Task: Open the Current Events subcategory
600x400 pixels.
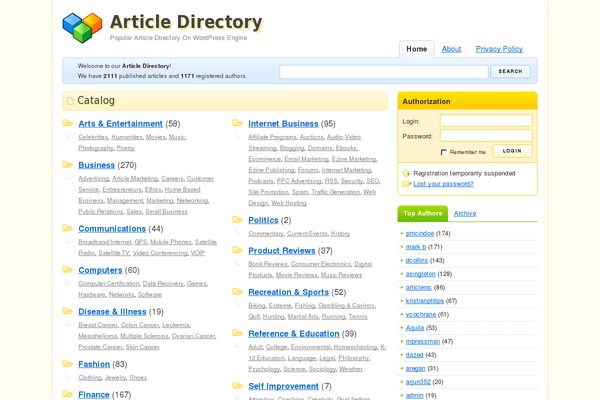Action: pos(307,233)
